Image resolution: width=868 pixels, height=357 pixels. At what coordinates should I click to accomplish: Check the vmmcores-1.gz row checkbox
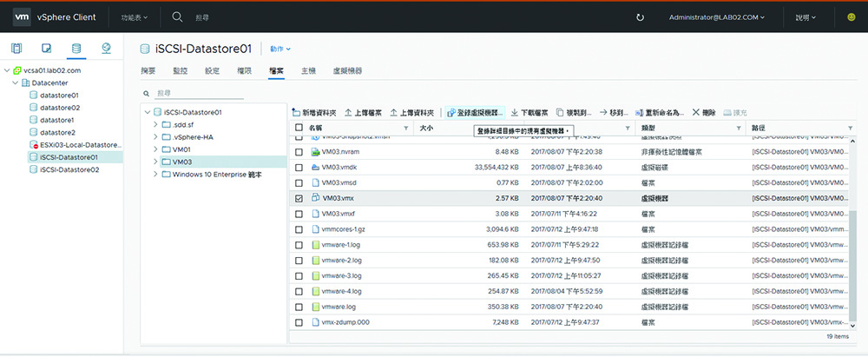299,229
